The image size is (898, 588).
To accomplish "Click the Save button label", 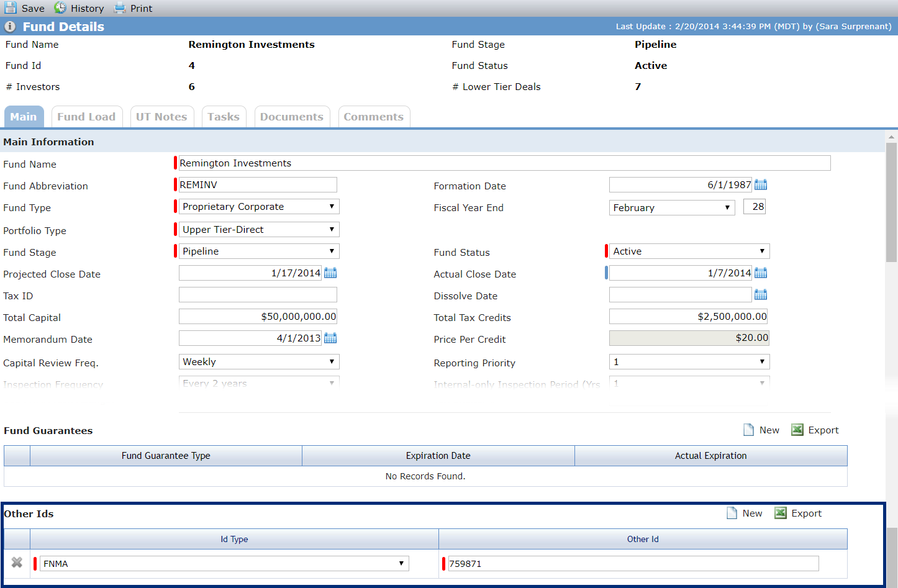I will tap(33, 9).
